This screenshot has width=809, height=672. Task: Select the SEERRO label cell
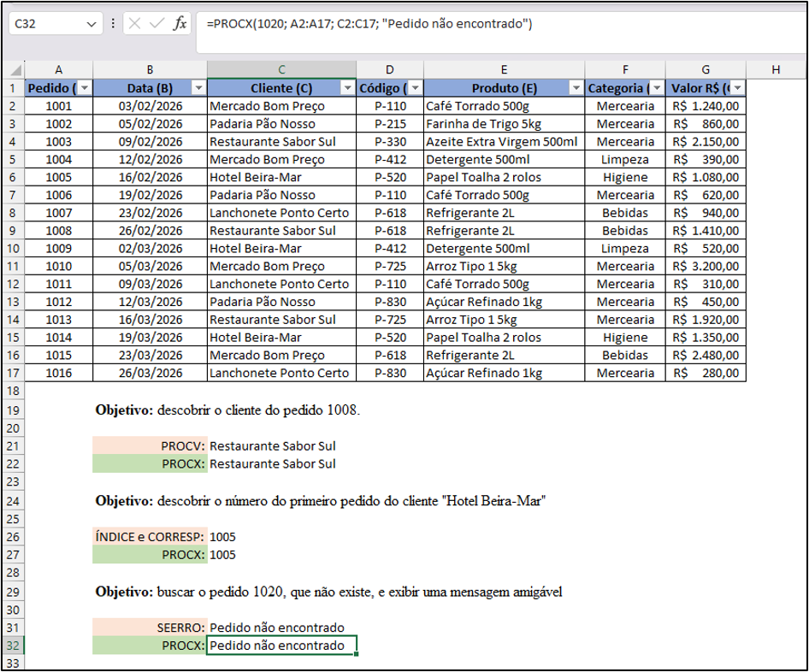(151, 628)
